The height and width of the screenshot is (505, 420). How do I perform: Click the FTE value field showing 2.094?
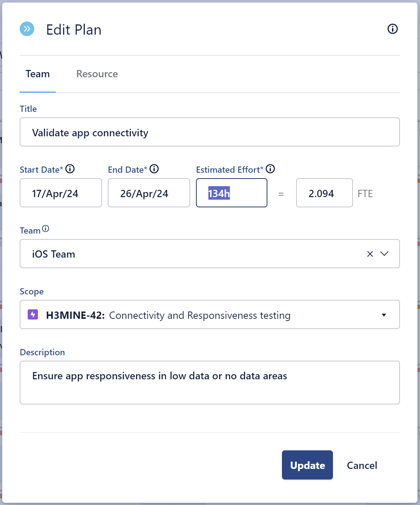point(324,193)
